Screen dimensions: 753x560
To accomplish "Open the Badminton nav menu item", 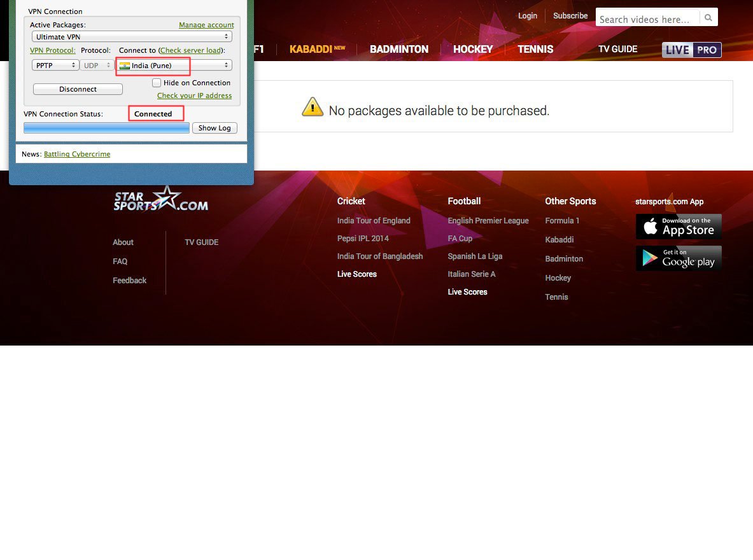I will pos(399,49).
